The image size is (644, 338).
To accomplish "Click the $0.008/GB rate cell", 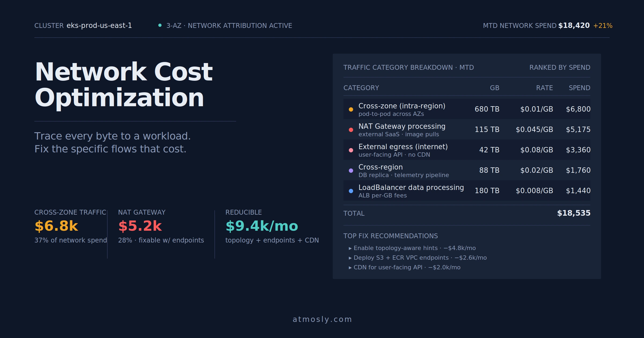I will [534, 191].
